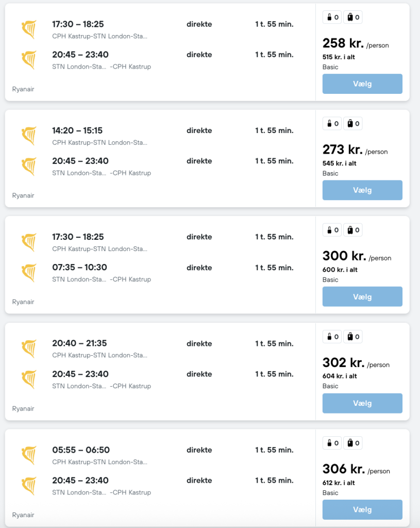Screen dimensions: 420x528
Task: Click the checked luggage badge on 306 kr. offer
Action: point(352,443)
